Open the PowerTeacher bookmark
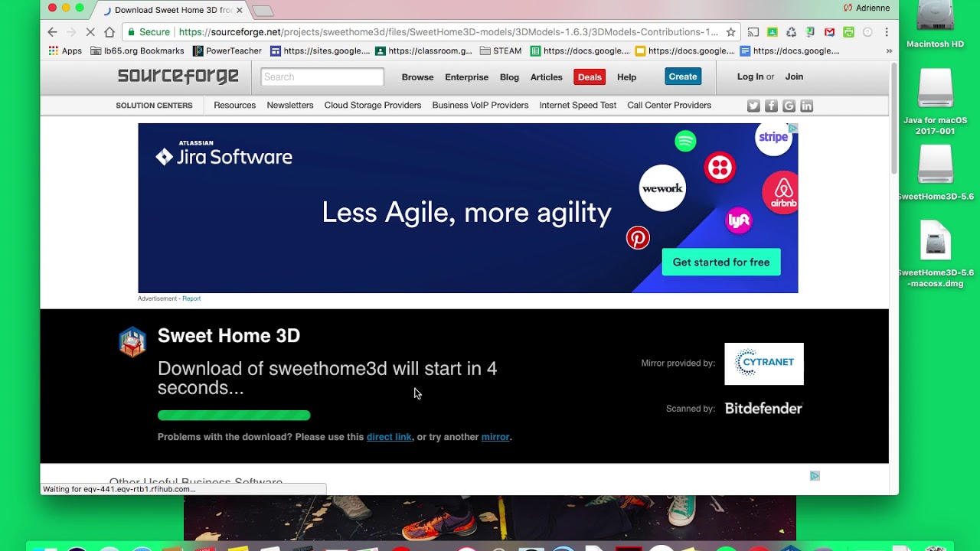This screenshot has height=551, width=980. click(227, 51)
